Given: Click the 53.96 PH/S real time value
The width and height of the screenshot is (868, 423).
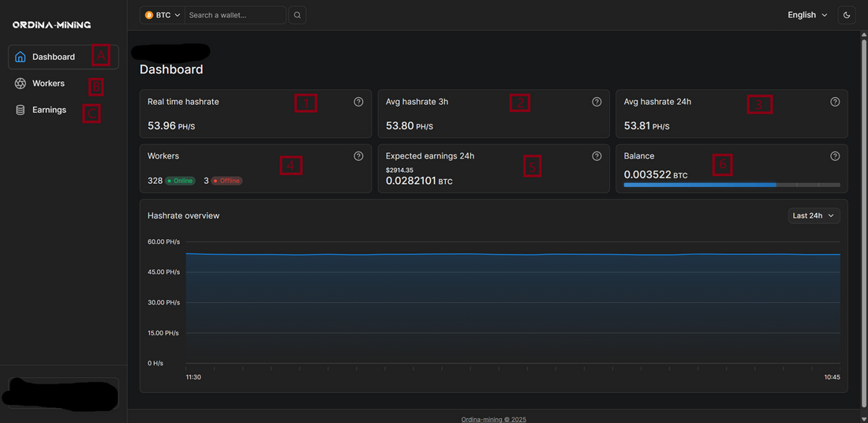Looking at the screenshot, I should [x=171, y=126].
